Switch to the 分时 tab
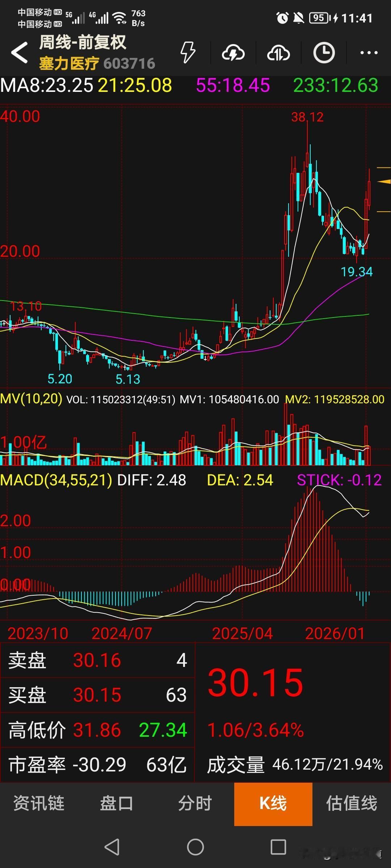Screen dimensions: 391x868 pyautogui.click(x=195, y=803)
